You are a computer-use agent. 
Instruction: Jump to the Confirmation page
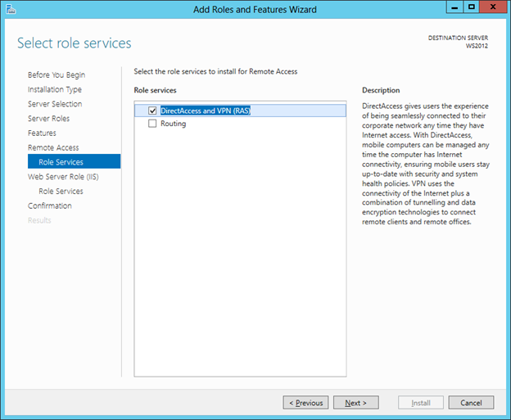click(x=49, y=205)
